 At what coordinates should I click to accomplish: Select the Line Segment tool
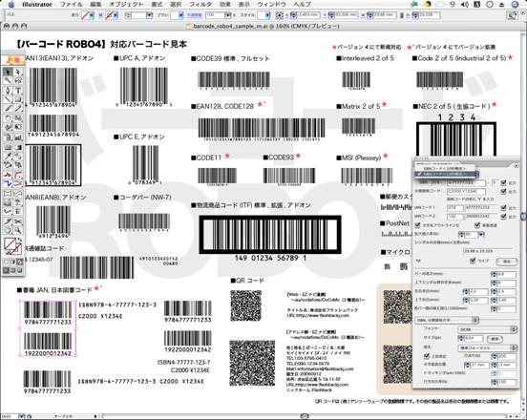(x=8, y=99)
